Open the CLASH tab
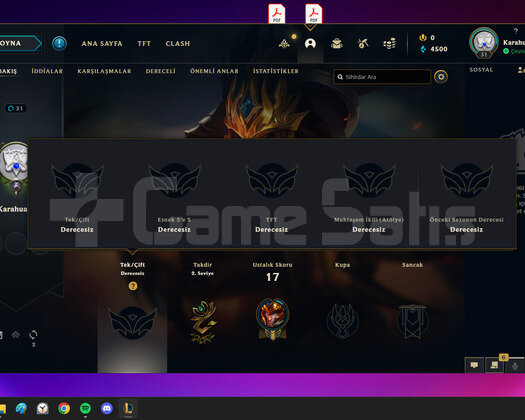 point(178,44)
